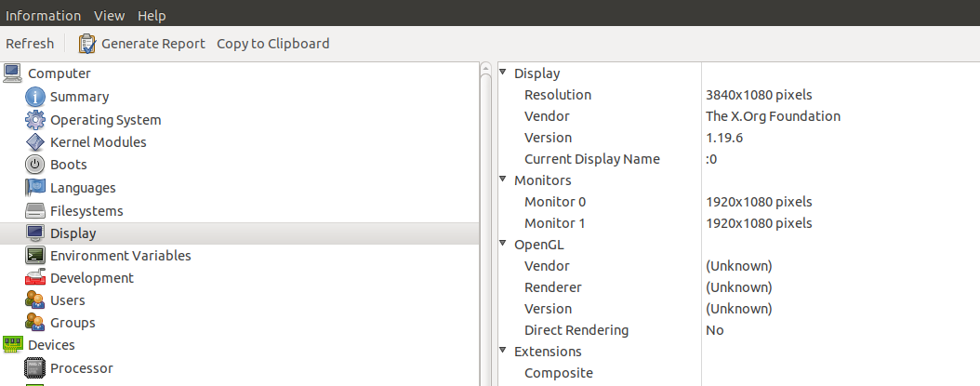The width and height of the screenshot is (980, 386).
Task: Click the Summary info icon
Action: [34, 97]
